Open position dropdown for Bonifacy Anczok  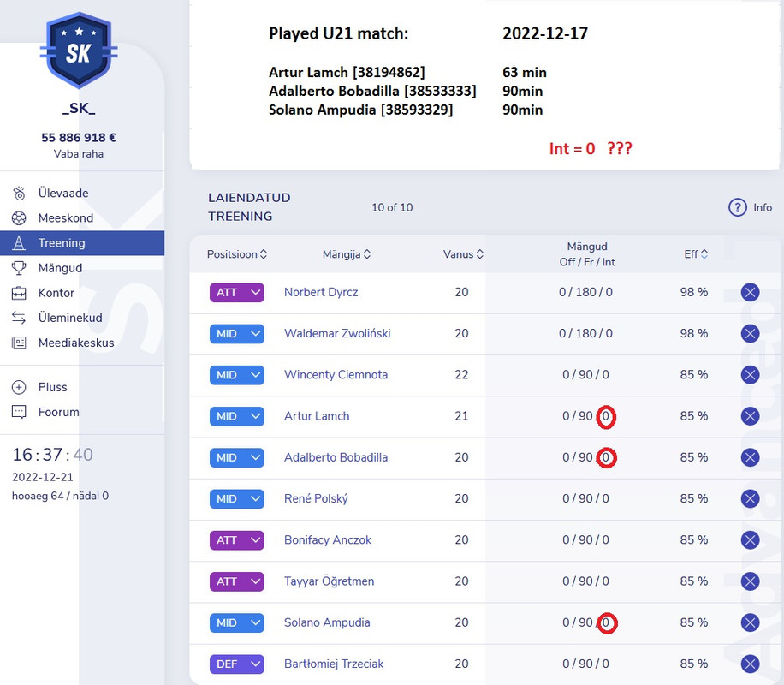click(236, 540)
